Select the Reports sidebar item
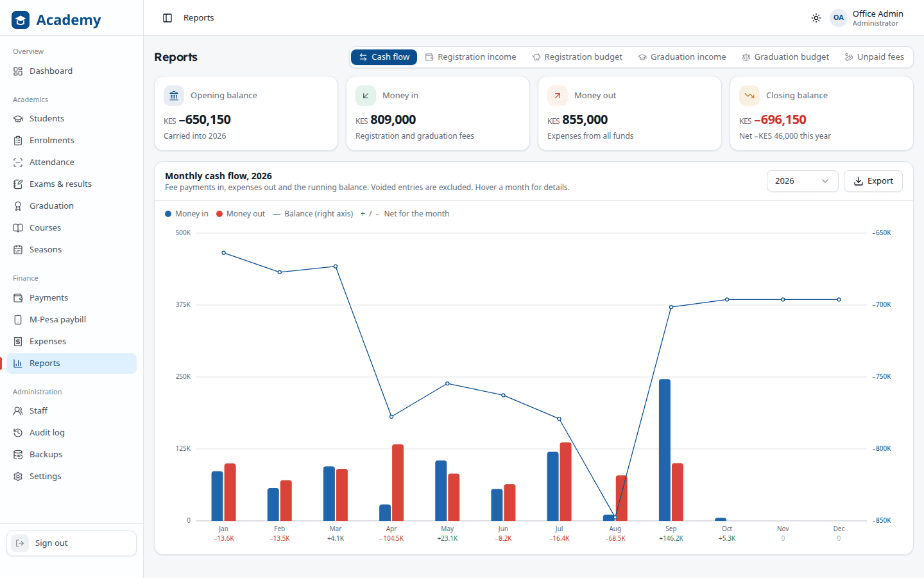Image resolution: width=924 pixels, height=578 pixels. (71, 363)
